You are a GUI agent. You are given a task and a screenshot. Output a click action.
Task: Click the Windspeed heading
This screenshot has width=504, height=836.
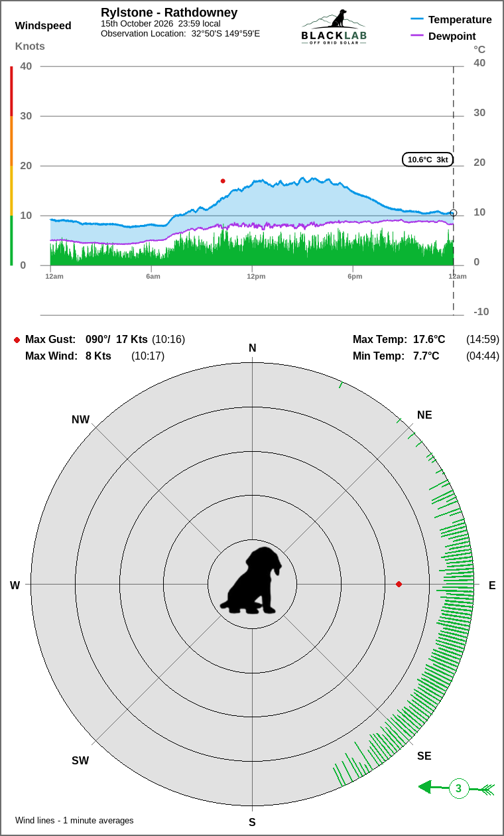point(43,26)
